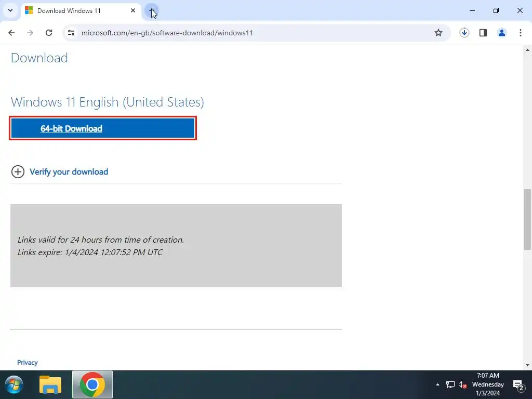Open the tab search dropdown arrow
The width and height of the screenshot is (532, 399).
tap(10, 10)
